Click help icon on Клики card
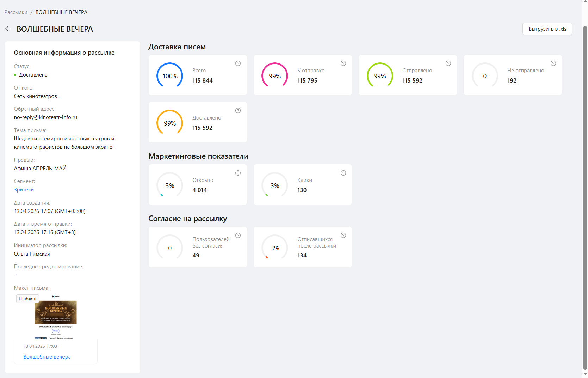Image resolution: width=588 pixels, height=378 pixels. [x=343, y=173]
